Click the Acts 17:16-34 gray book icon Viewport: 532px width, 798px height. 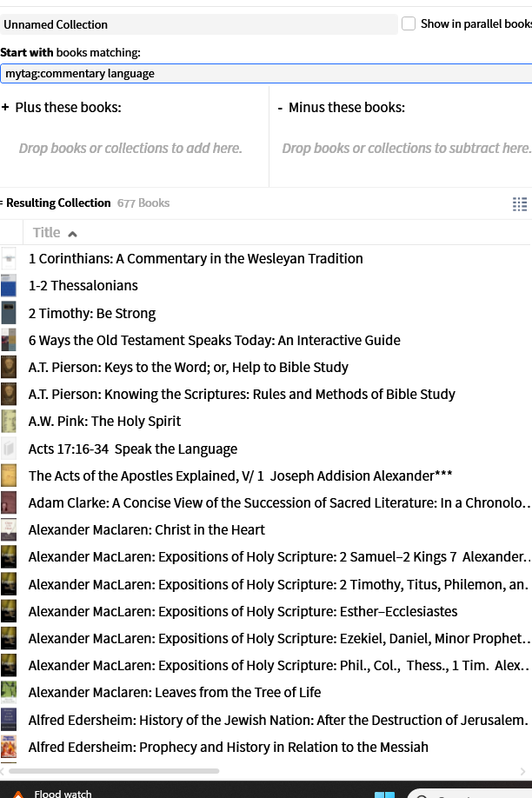pos(8,449)
